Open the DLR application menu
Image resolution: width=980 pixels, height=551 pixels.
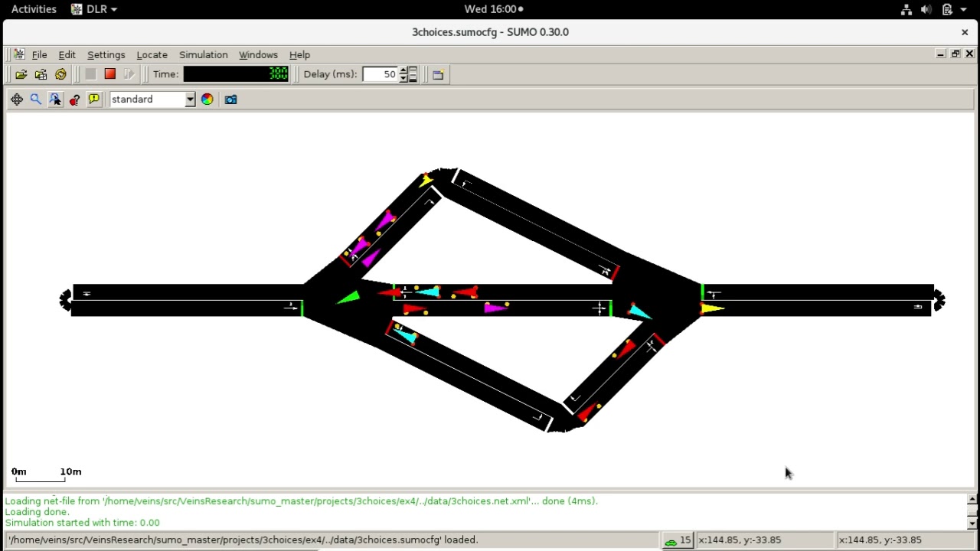94,9
